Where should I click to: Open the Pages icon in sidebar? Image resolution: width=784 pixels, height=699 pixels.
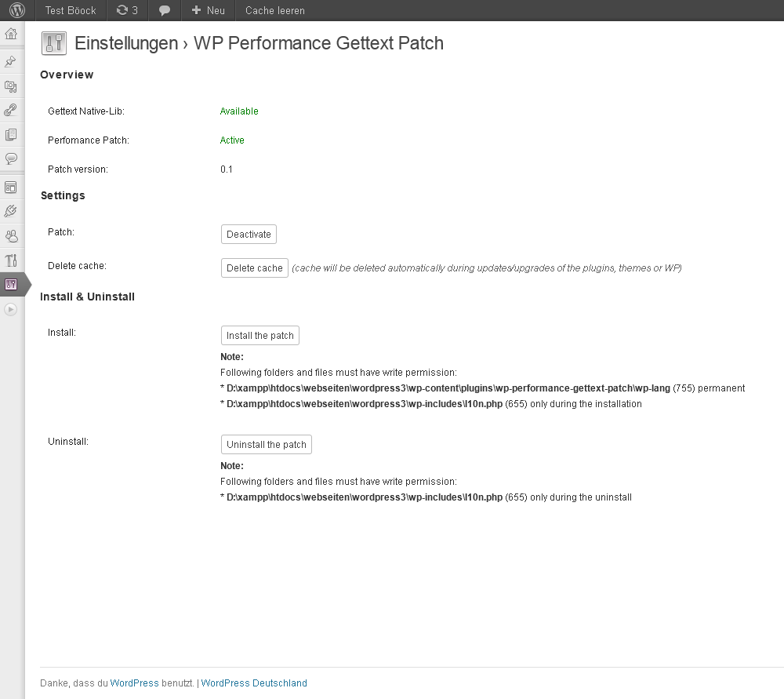pos(11,135)
